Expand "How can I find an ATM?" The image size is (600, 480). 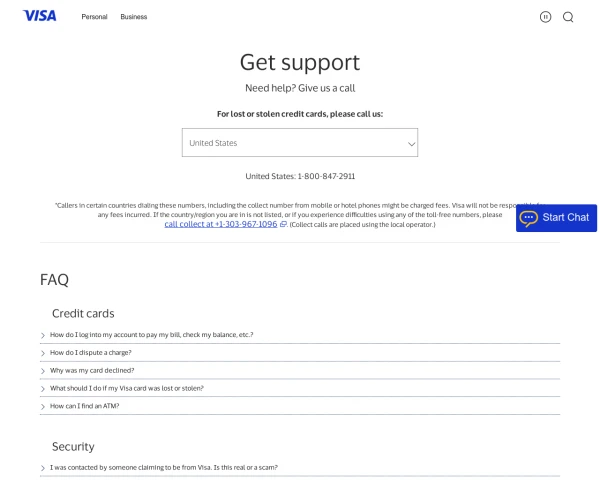click(300, 406)
